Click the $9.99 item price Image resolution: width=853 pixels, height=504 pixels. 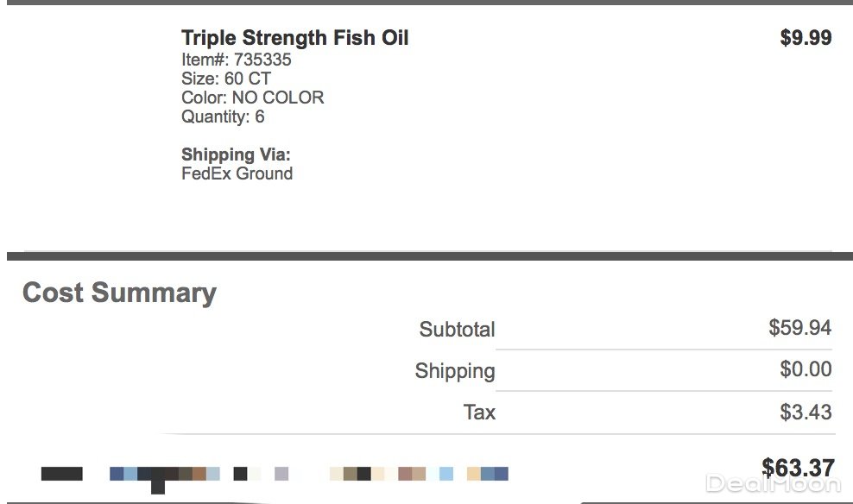[x=806, y=38]
